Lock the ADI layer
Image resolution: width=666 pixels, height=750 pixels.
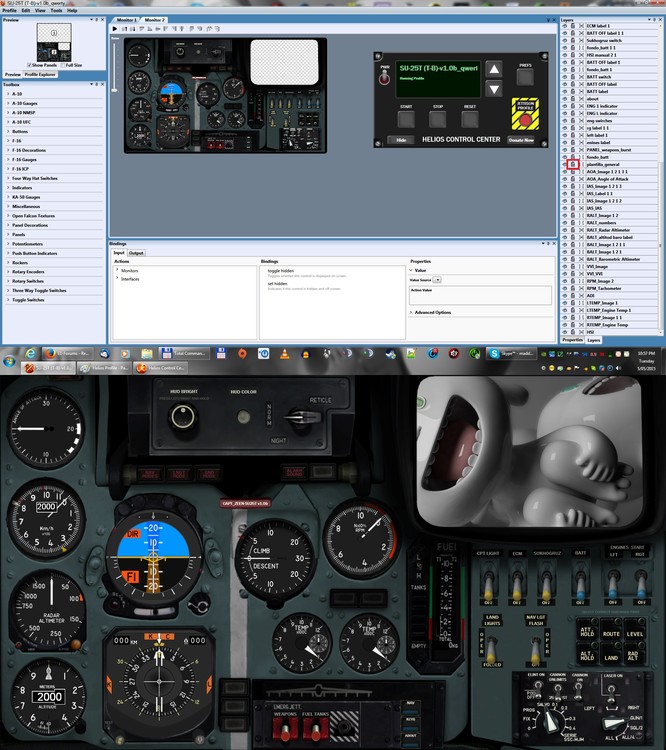point(573,296)
